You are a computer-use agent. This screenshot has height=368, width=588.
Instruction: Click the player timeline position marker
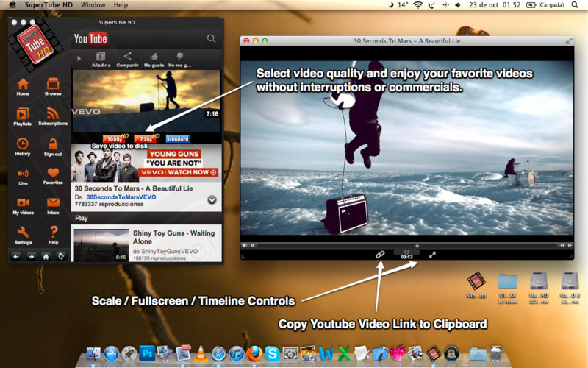click(417, 246)
